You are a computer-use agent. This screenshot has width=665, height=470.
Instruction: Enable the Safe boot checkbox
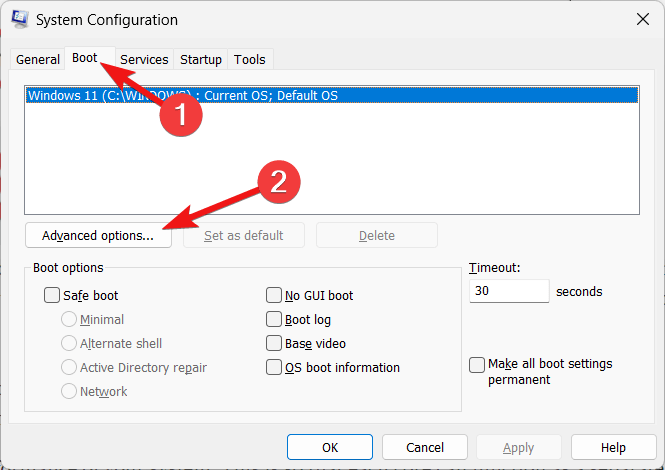[x=52, y=296]
